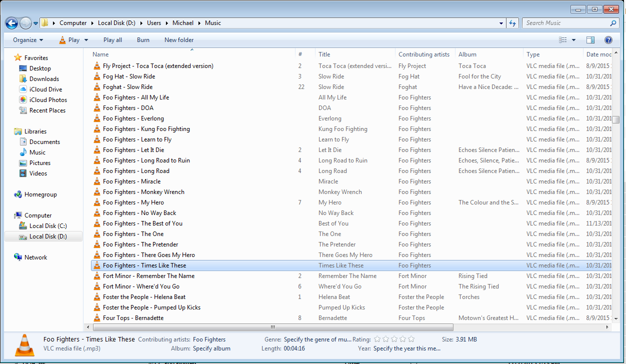Viewport: 626px width, 364px height.
Task: Click the Network icon in sidebar
Action: [x=18, y=257]
